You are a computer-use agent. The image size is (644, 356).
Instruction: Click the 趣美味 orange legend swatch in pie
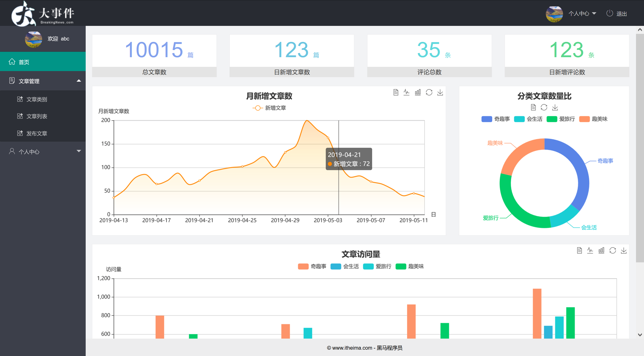[584, 119]
